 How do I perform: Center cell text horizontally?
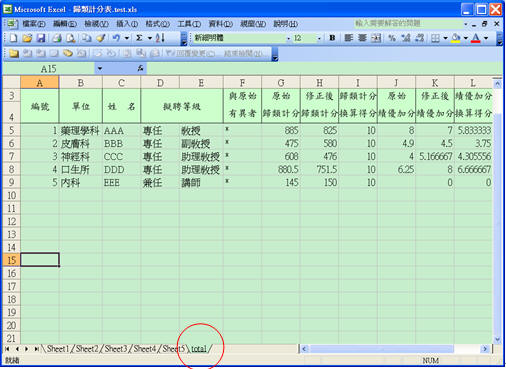tap(362, 38)
